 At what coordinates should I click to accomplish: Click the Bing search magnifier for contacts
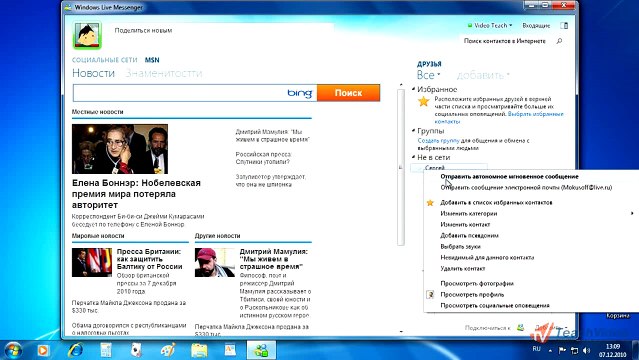click(559, 41)
